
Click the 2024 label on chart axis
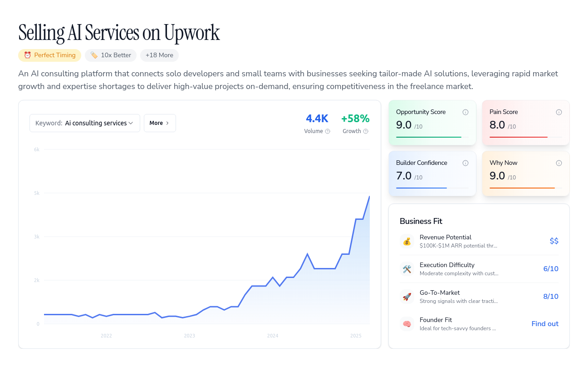273,336
